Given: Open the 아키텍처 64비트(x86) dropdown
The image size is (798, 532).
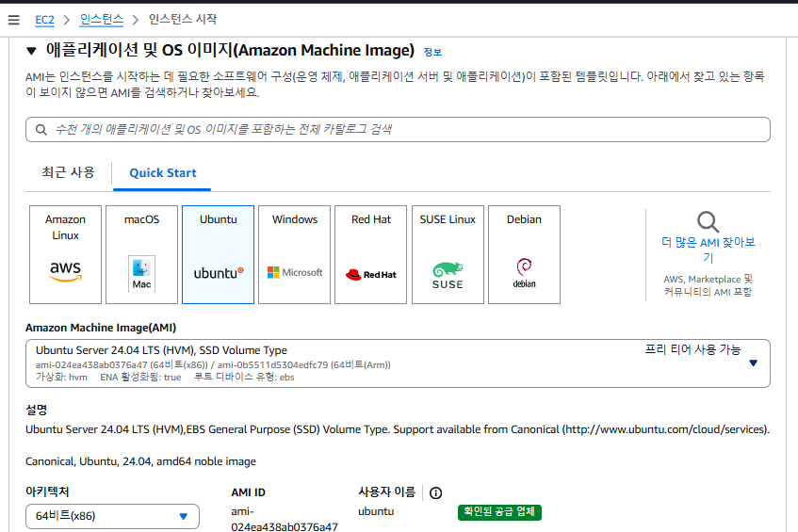Looking at the screenshot, I should (112, 516).
